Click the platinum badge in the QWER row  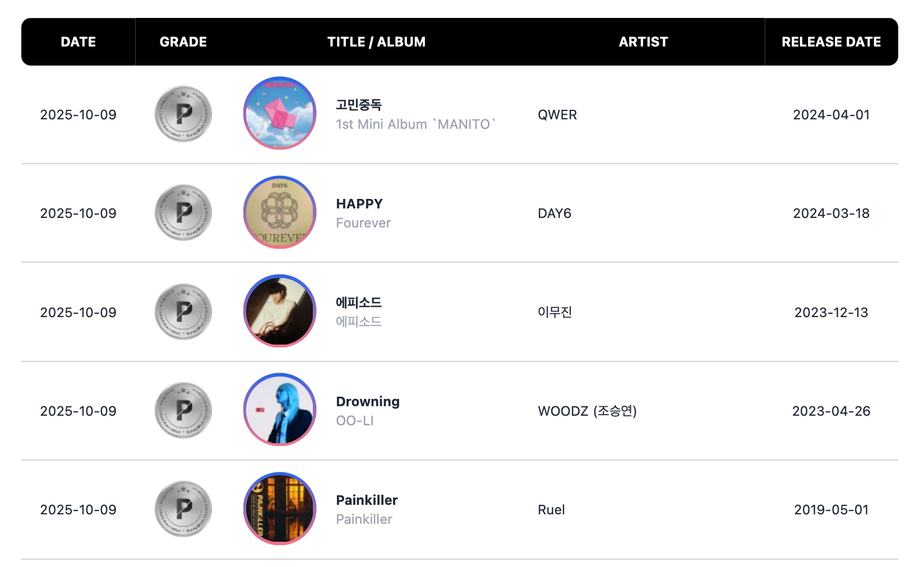click(x=183, y=114)
